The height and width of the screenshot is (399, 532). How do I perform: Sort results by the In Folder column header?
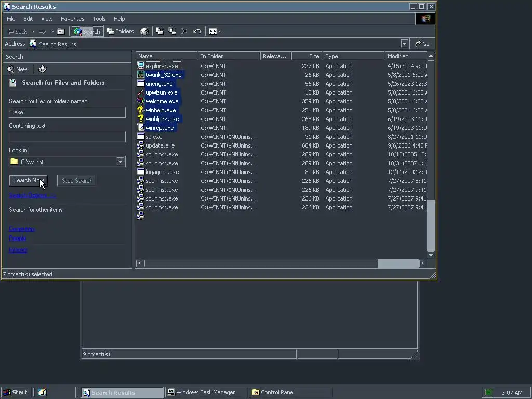coord(229,56)
